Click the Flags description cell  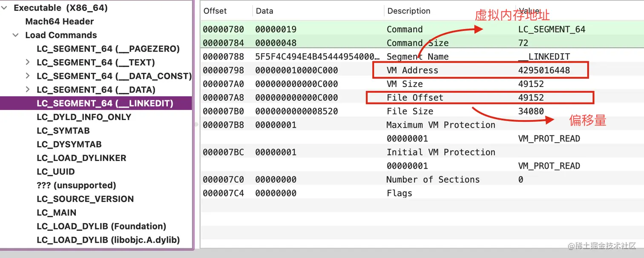click(399, 192)
